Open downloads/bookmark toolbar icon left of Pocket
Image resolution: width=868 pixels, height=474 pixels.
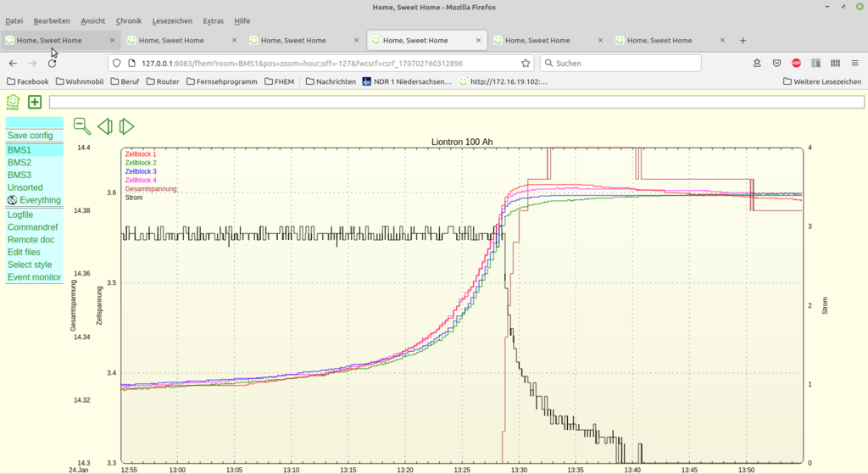757,63
